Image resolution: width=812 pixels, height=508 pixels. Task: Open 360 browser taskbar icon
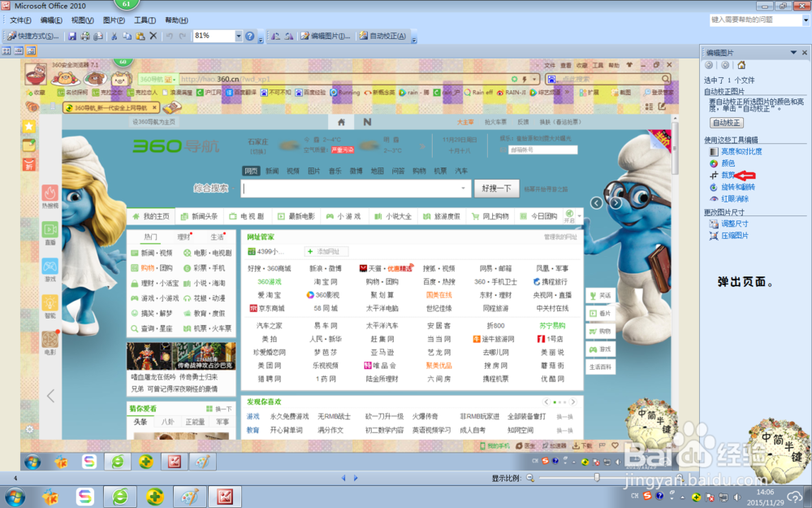120,497
